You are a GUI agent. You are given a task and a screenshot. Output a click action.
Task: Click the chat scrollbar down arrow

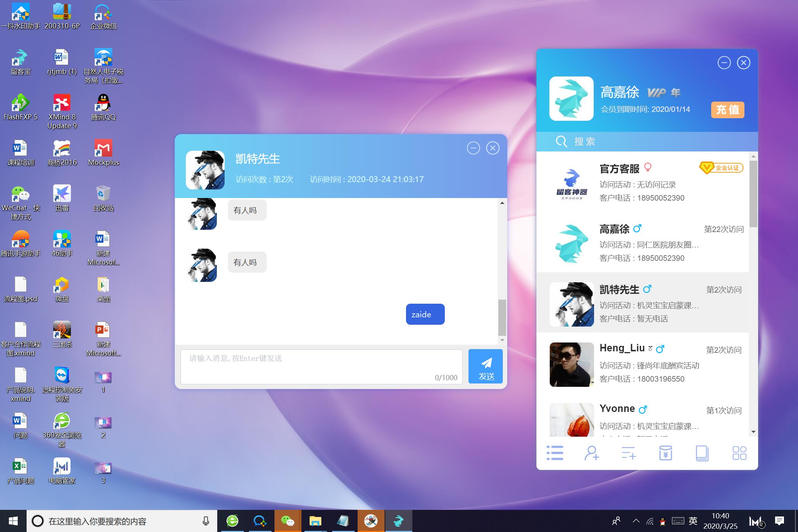tap(502, 340)
